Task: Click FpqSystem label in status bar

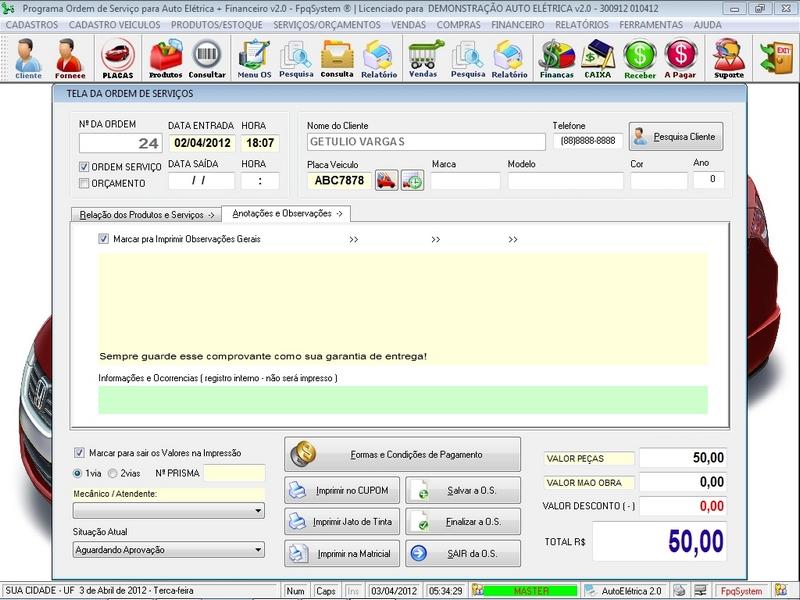Action: (741, 591)
